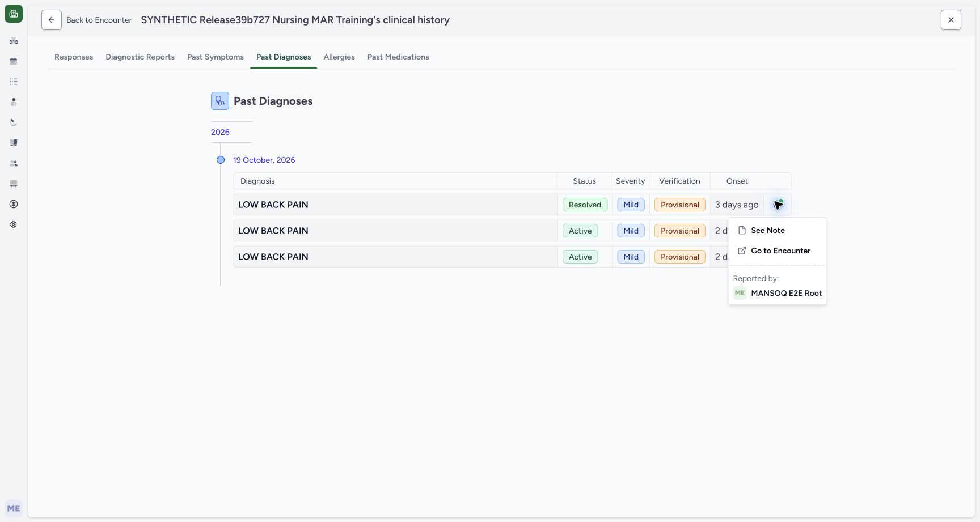The height and width of the screenshot is (522, 980).
Task: Click the 19 October, 2026 date
Action: point(264,160)
